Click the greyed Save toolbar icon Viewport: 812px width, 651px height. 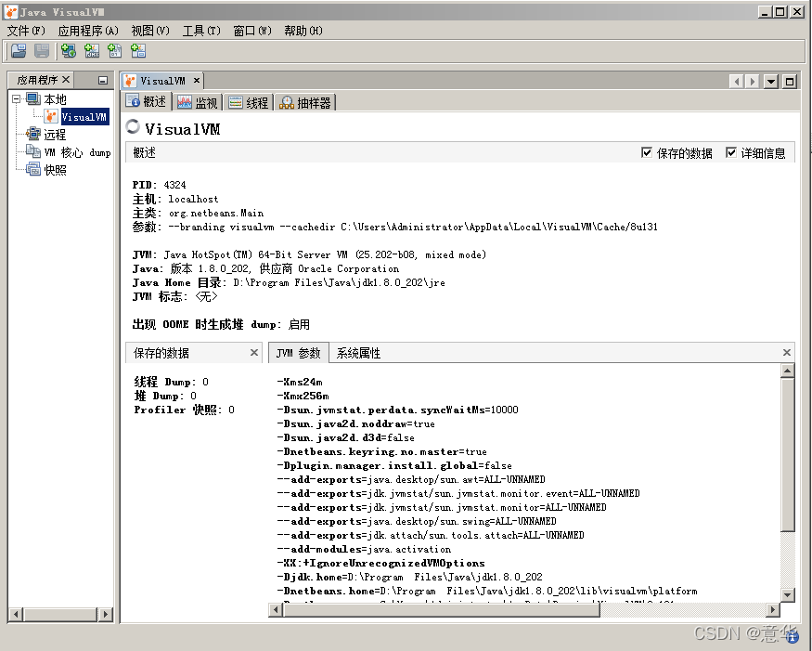[42, 51]
